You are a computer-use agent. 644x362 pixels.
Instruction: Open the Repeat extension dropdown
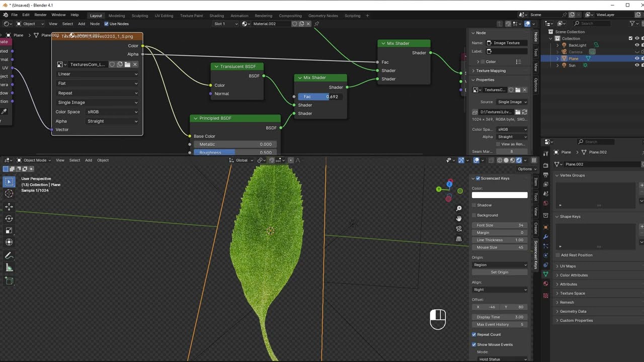tap(97, 93)
